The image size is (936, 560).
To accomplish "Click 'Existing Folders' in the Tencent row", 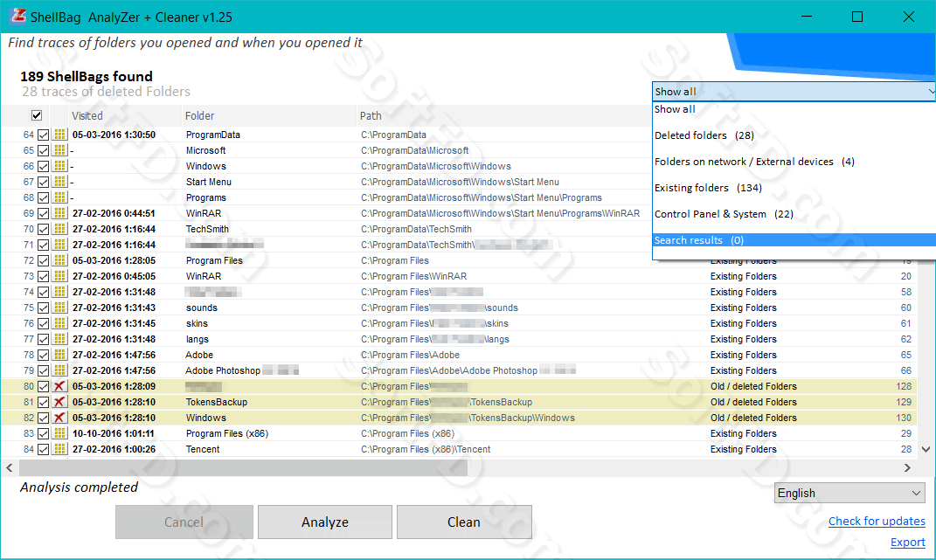I will (743, 450).
